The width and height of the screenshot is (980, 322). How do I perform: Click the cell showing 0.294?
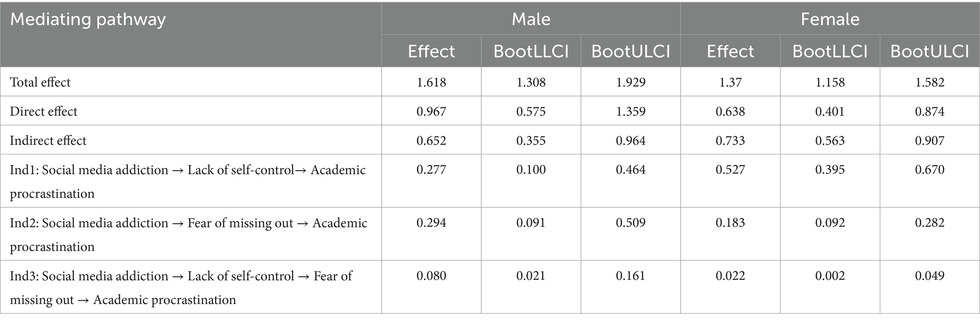tap(431, 223)
